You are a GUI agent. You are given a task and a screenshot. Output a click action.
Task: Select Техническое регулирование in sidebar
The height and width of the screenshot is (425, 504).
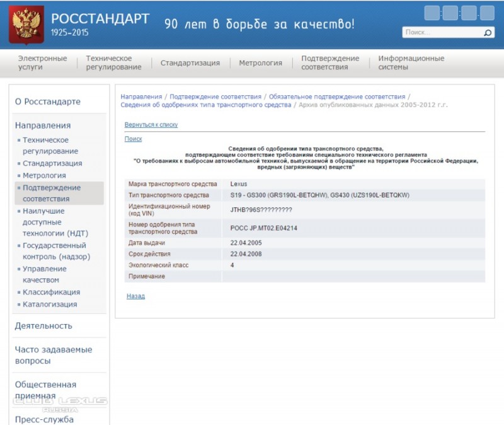click(50, 146)
